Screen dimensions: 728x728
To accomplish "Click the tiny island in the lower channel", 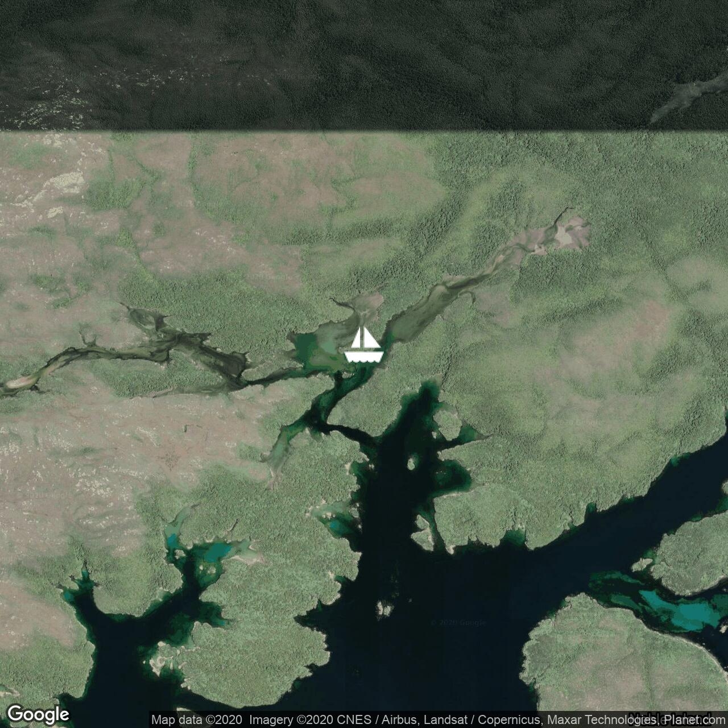I will click(386, 609).
